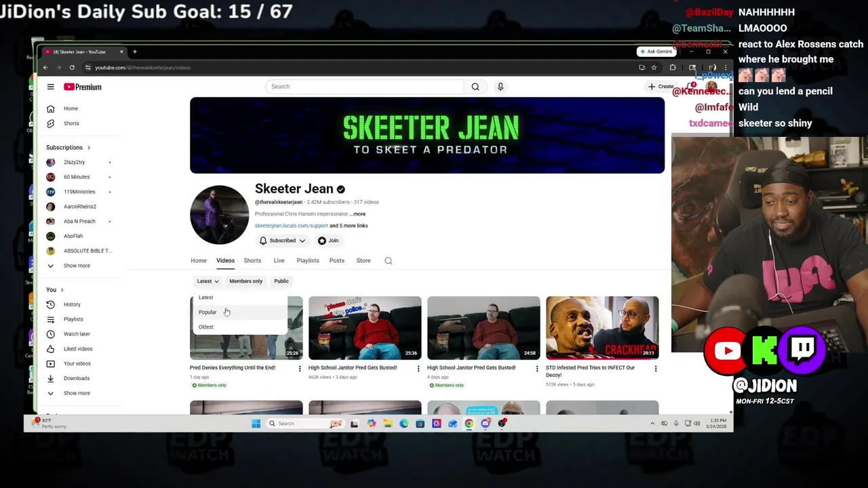Viewport: 868px width, 488px height.
Task: Open the Subscribed notification dropdown
Action: click(x=282, y=241)
